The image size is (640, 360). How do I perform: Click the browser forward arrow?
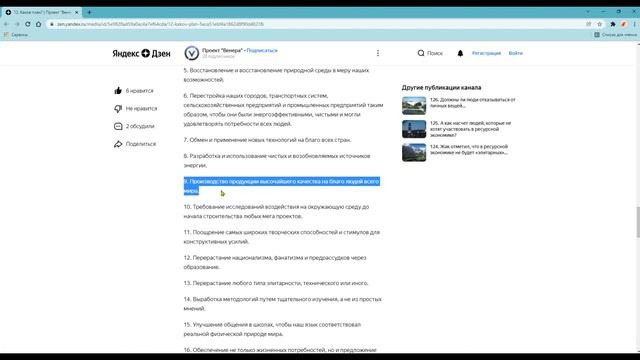(x=17, y=24)
